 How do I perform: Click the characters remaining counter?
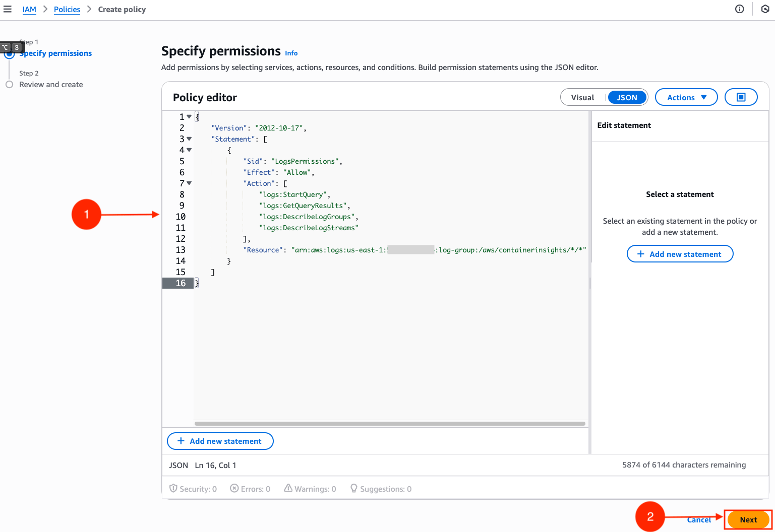click(x=684, y=464)
